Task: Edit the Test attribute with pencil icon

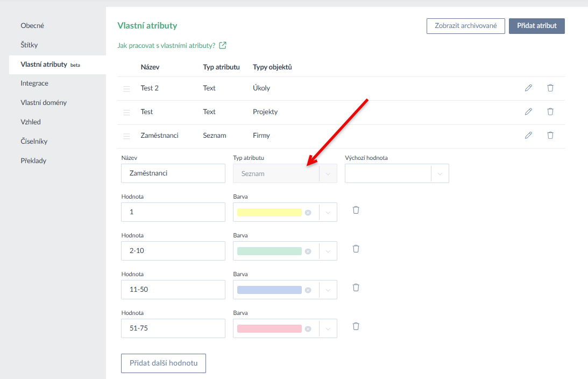Action: coord(528,111)
